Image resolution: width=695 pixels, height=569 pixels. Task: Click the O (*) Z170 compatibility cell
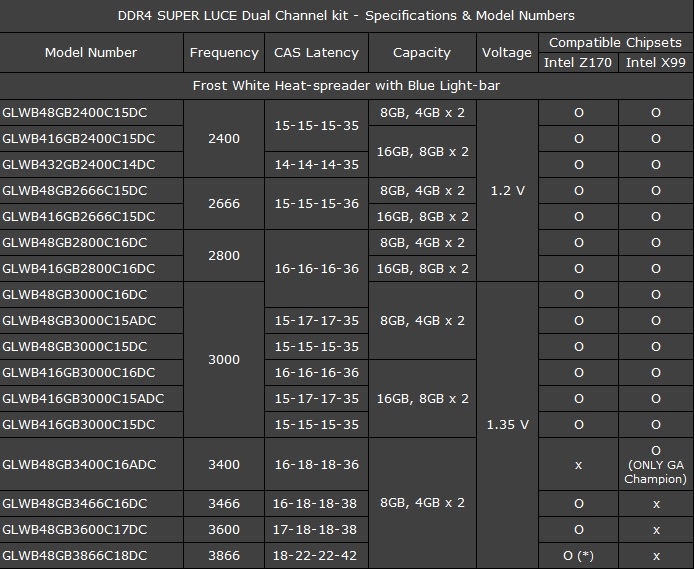click(578, 555)
